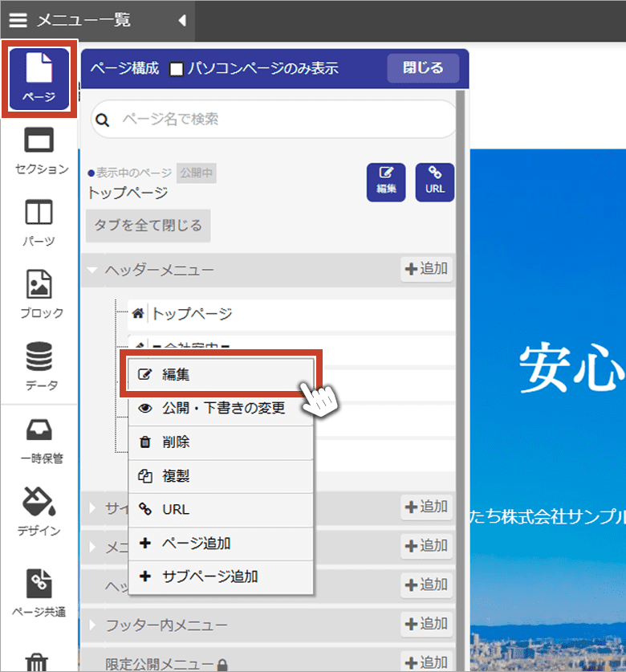
Task: Choose 公開・下書きの変更 in context menu
Action: pos(221,408)
